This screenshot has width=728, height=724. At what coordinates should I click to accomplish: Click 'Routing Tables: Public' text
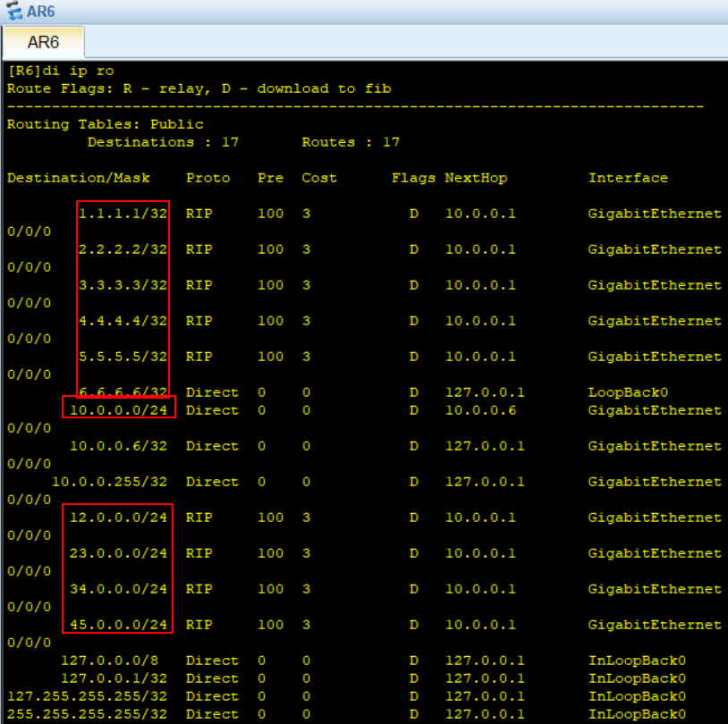[106, 124]
